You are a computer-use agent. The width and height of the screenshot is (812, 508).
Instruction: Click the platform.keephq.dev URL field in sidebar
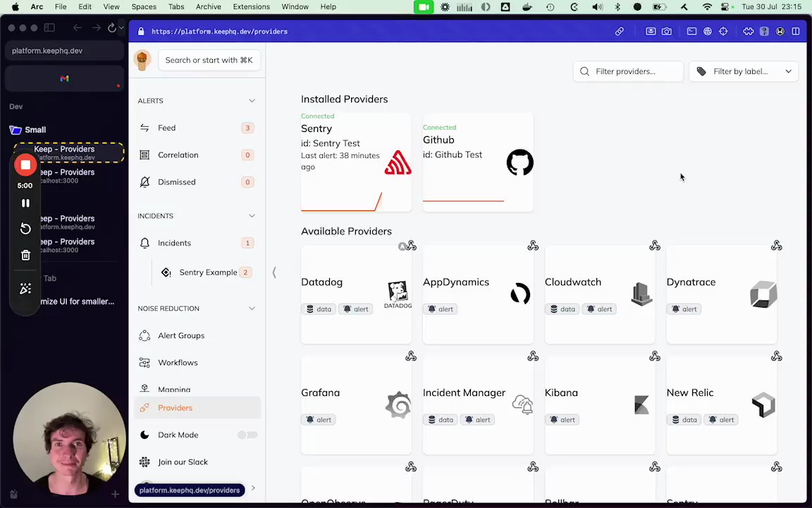(x=64, y=51)
